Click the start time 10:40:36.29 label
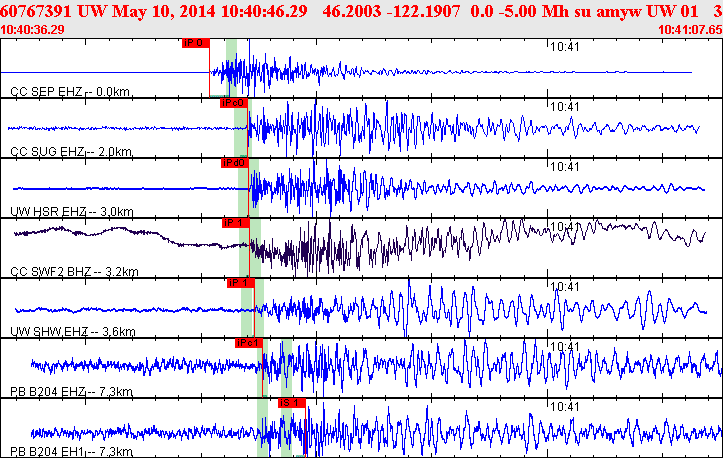The image size is (723, 458). pyautogui.click(x=35, y=29)
